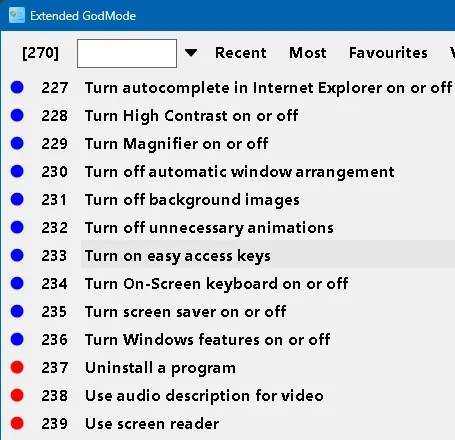Open the search box dropdown arrow

click(x=191, y=53)
